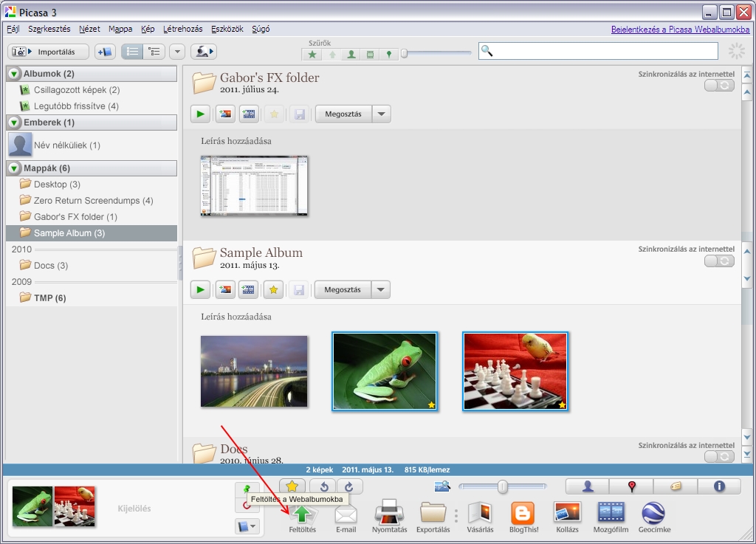Select Zero Return Screendumps folder

coord(92,201)
